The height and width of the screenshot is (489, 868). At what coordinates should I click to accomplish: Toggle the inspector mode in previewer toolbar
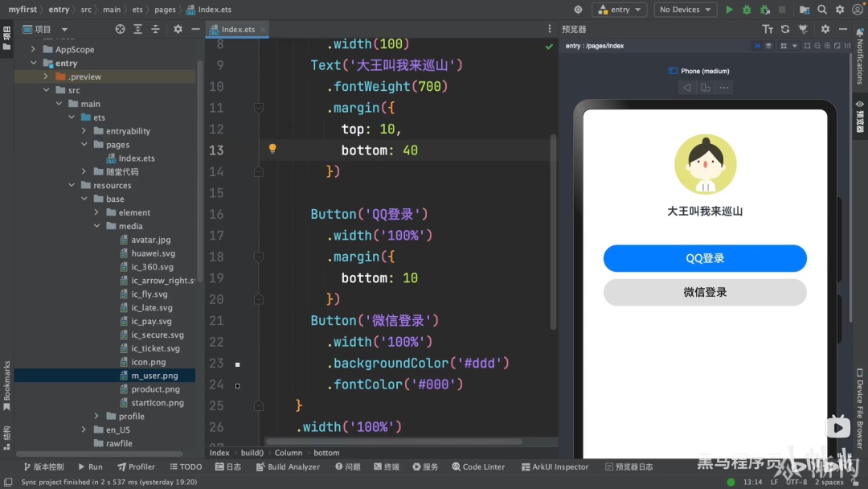pyautogui.click(x=757, y=46)
